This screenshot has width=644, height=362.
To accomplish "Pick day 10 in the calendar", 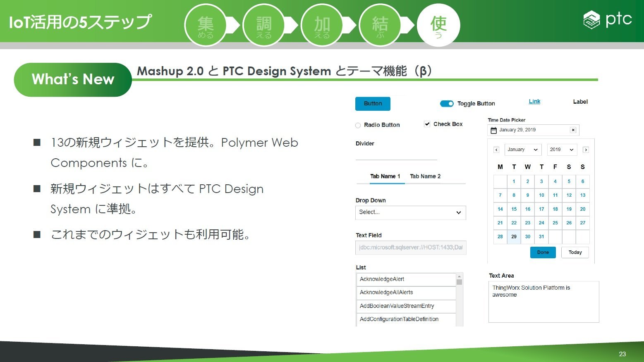I will pyautogui.click(x=541, y=195).
